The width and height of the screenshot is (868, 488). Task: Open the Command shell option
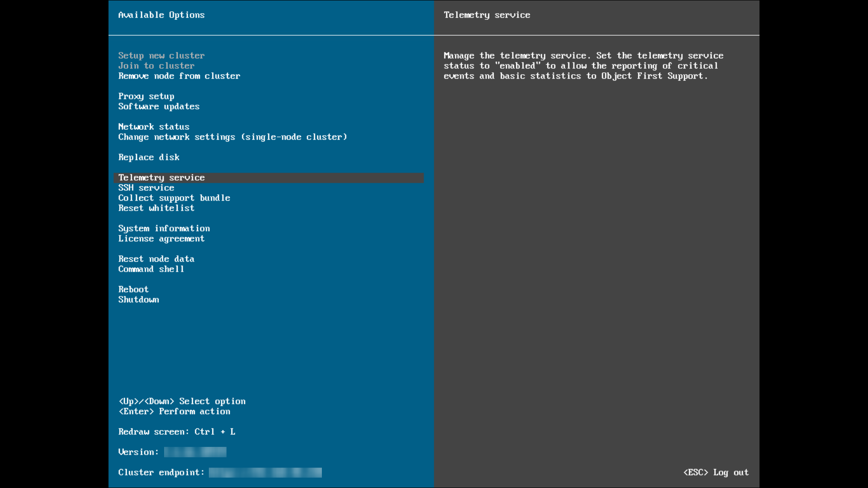(x=151, y=269)
